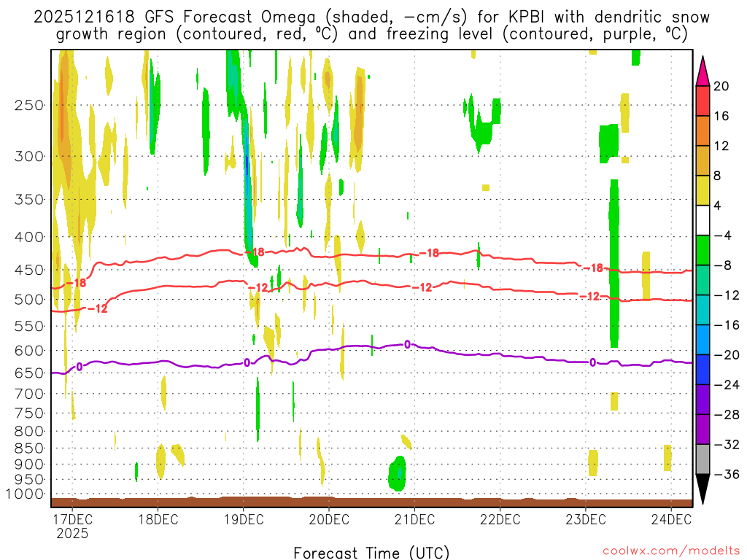Select the 850 pressure level label
This screenshot has height=560, width=747.
click(x=29, y=448)
